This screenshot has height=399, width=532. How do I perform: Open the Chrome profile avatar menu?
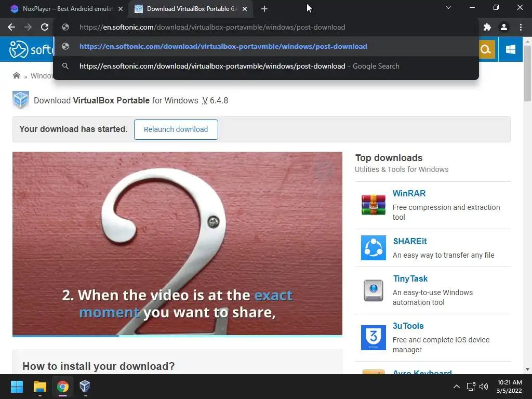click(504, 27)
